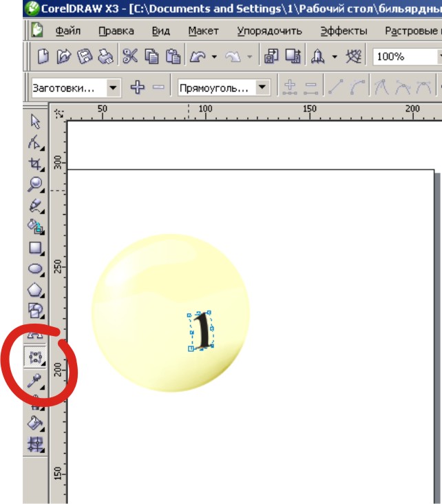
Task: Expand the Zoom tool flyout
Action: (x=42, y=190)
